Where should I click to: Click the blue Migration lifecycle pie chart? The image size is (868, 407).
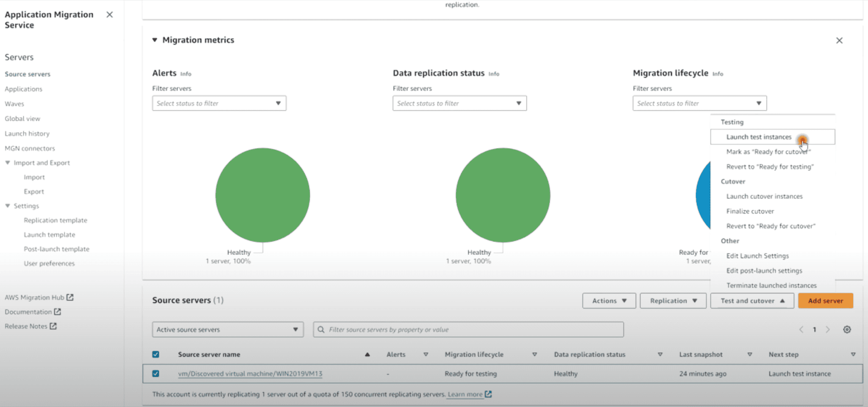(x=704, y=195)
